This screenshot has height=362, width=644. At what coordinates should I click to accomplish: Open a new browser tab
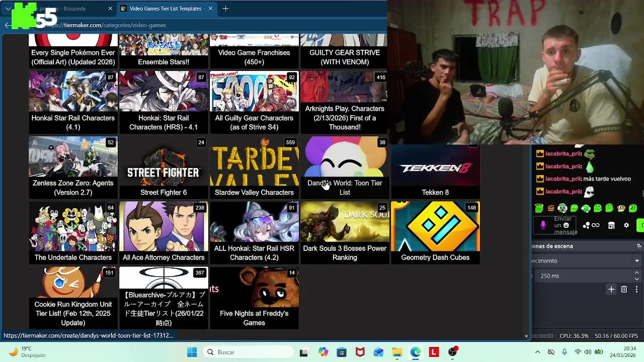(x=225, y=9)
